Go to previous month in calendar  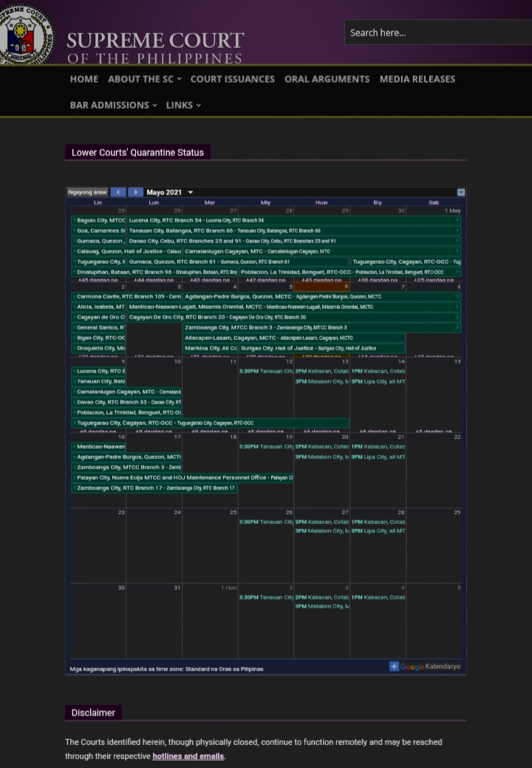(118, 192)
